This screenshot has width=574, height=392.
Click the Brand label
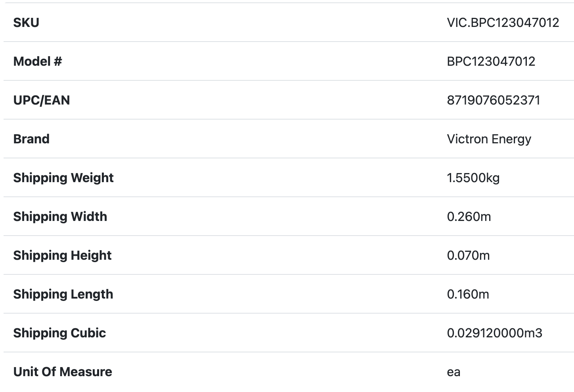click(x=31, y=139)
